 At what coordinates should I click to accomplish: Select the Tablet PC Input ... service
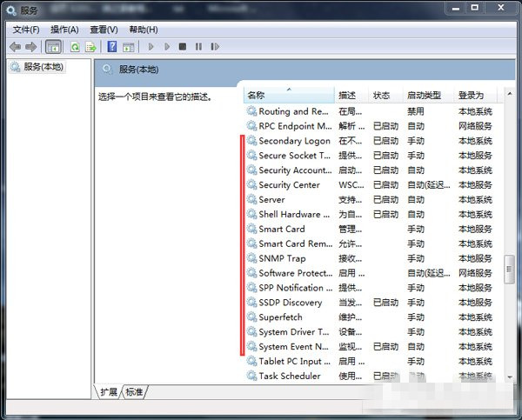pos(370,361)
